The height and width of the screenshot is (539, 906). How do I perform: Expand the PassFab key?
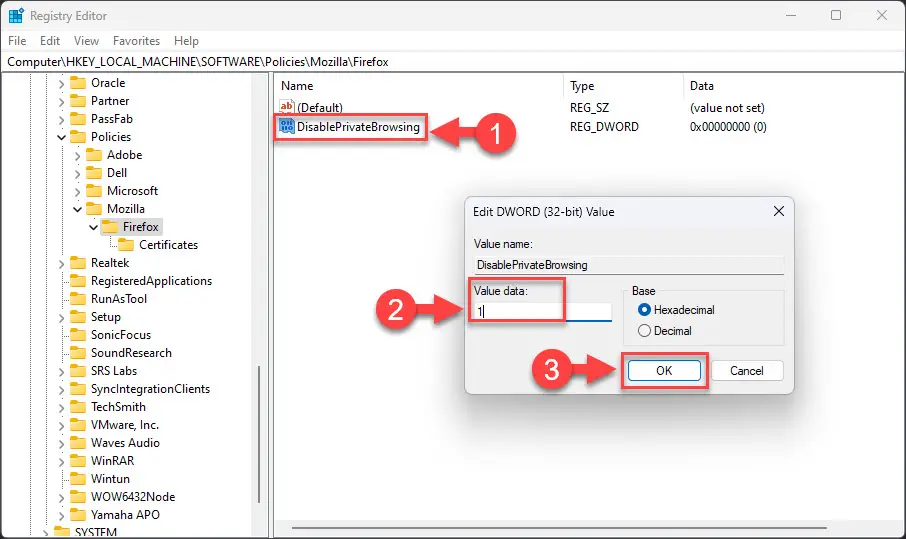[61, 120]
